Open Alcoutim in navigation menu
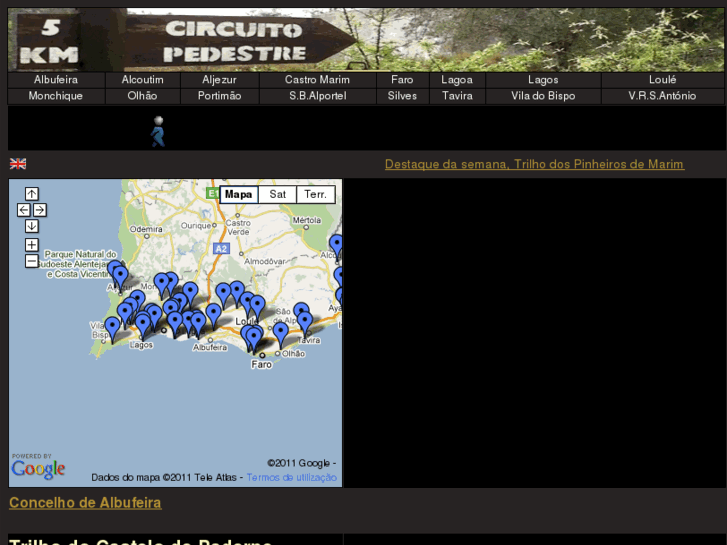The height and width of the screenshot is (545, 727). point(142,80)
